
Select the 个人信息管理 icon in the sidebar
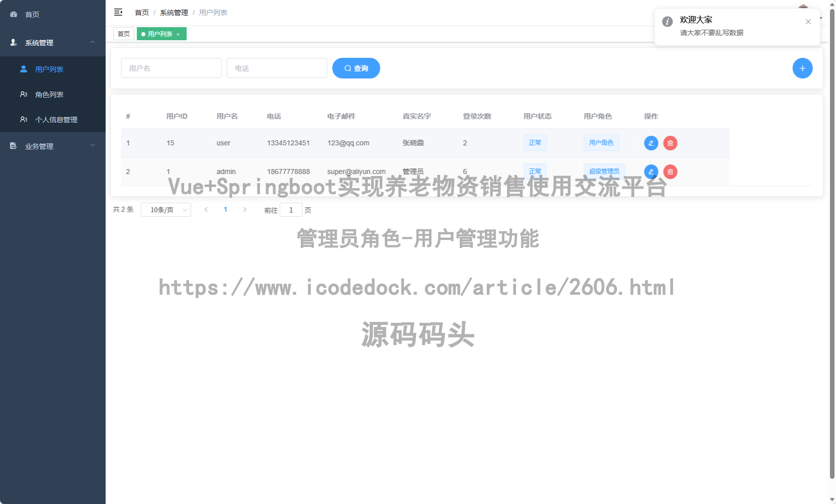(x=23, y=119)
